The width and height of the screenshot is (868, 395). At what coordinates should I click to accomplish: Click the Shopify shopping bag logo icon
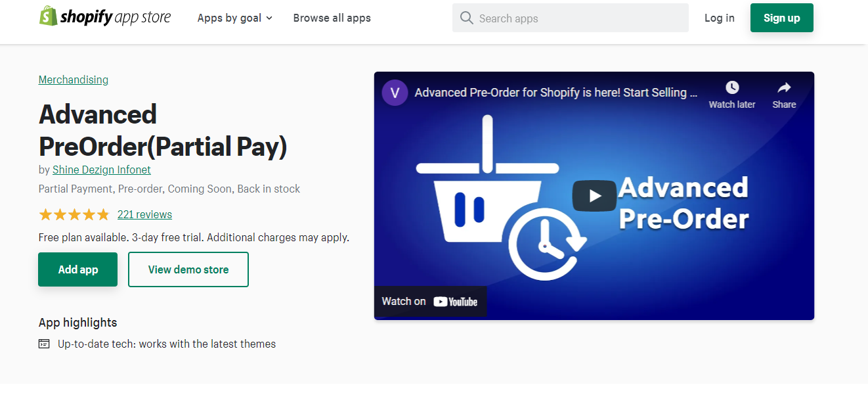[48, 16]
